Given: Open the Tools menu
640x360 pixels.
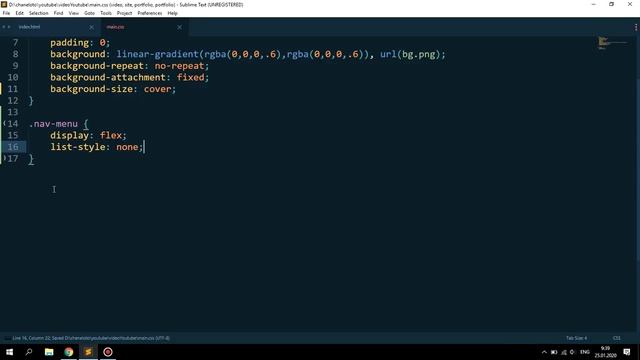Looking at the screenshot, I should [x=106, y=13].
